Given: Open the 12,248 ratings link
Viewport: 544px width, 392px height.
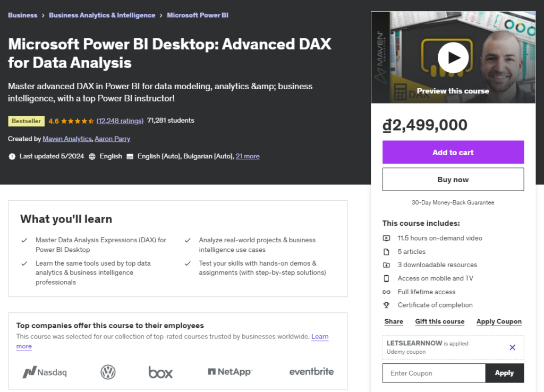Looking at the screenshot, I should pos(120,121).
